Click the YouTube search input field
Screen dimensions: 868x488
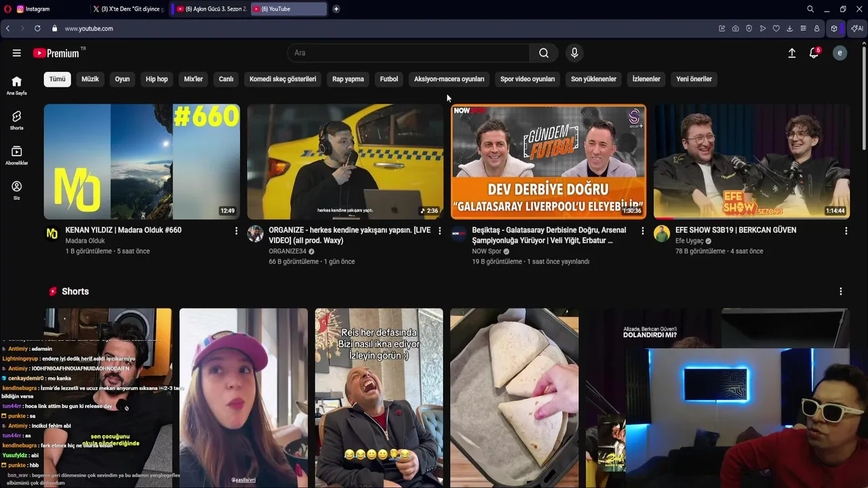[x=409, y=53]
